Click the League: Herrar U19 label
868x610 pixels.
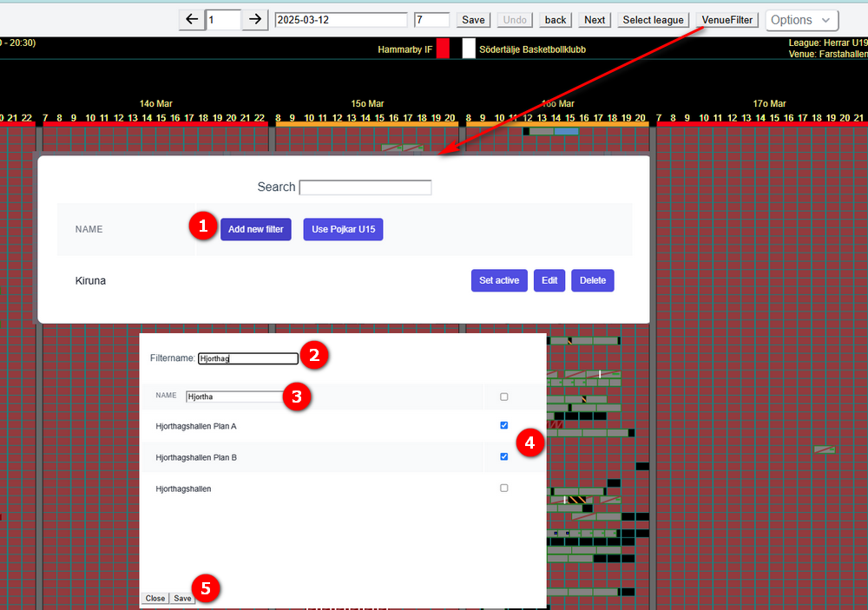coord(828,43)
